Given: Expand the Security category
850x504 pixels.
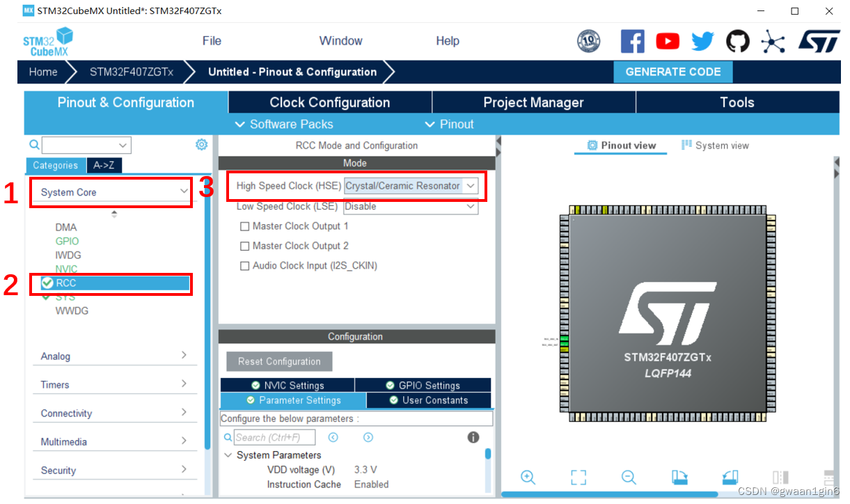Looking at the screenshot, I should point(115,470).
